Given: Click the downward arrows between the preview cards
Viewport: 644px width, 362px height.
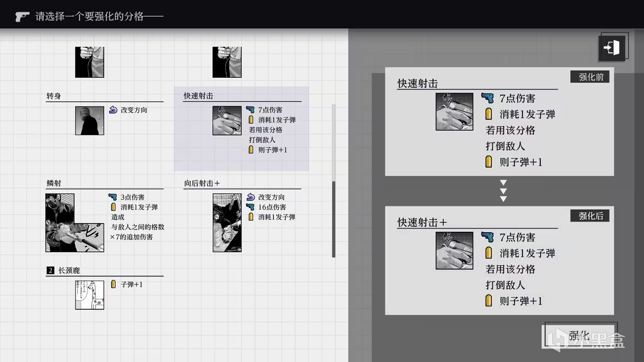Looking at the screenshot, I should (503, 191).
